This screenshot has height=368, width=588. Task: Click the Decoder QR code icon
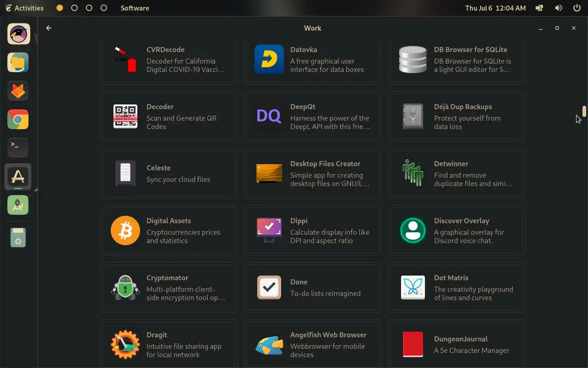(x=125, y=116)
